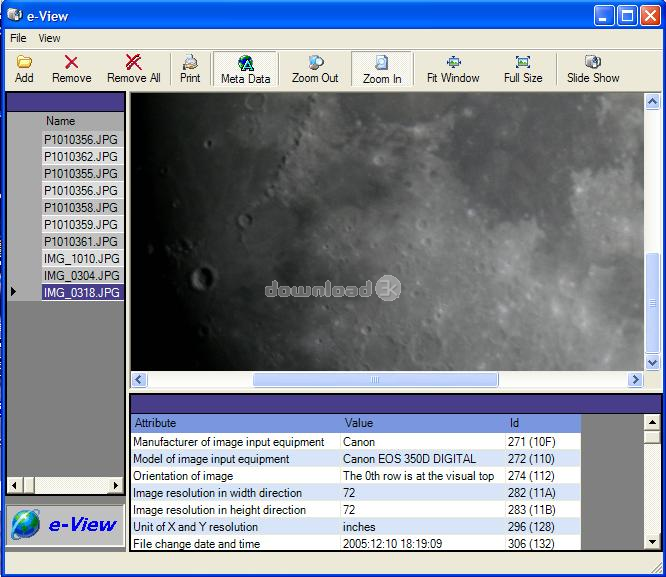Click metadata table scroll down arrow
This screenshot has width=666, height=577.
coord(652,541)
